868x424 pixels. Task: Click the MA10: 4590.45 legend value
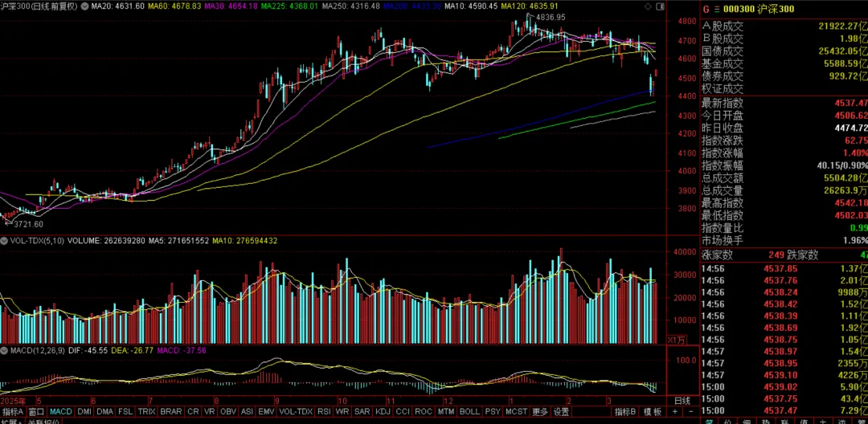pos(469,6)
